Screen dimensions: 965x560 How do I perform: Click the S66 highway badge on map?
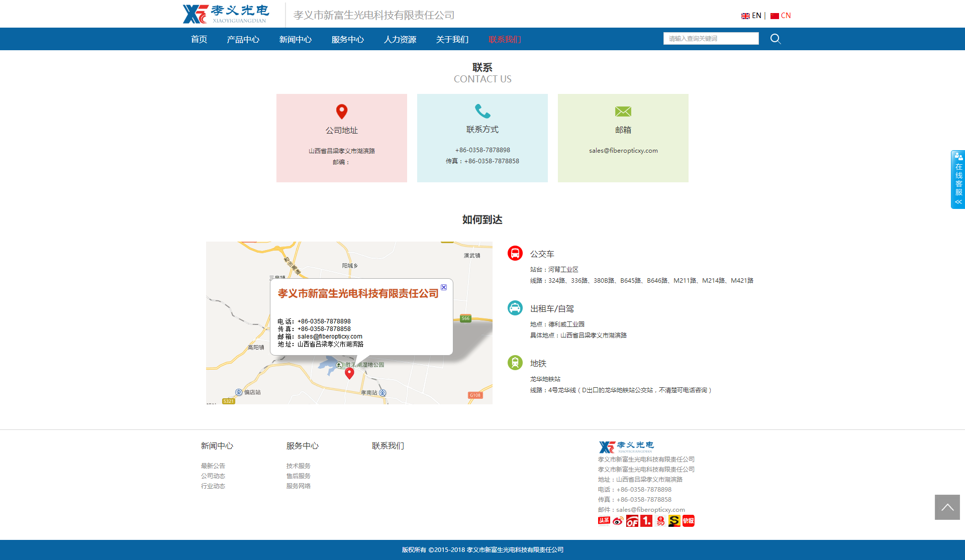coord(465,318)
